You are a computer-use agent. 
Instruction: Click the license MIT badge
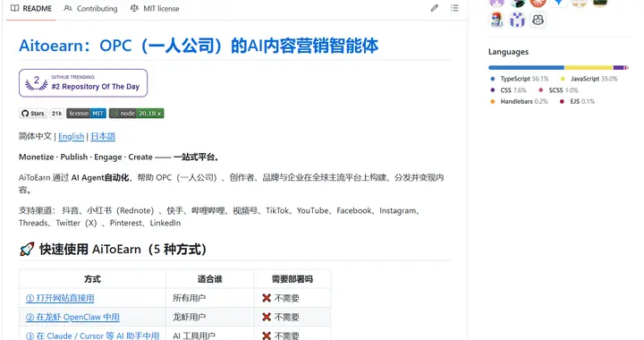coord(86,114)
